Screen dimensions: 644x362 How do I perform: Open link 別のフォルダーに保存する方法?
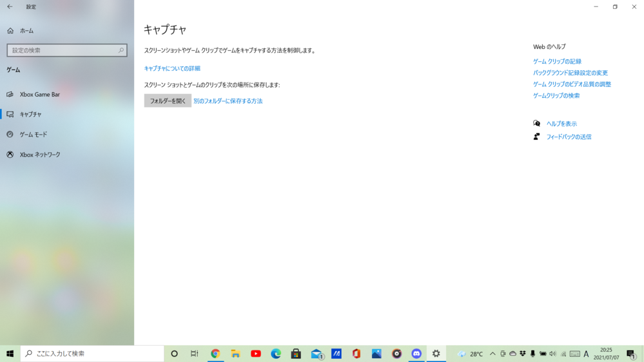click(x=228, y=101)
